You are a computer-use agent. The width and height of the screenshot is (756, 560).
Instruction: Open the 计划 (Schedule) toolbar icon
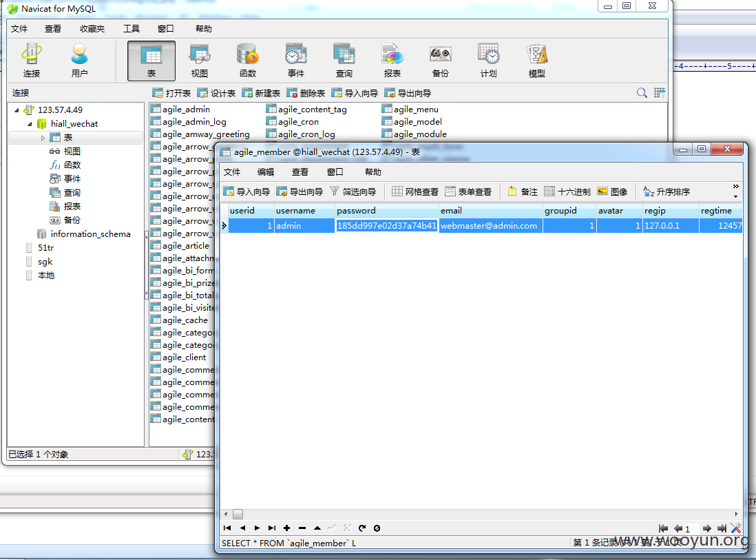tap(489, 61)
